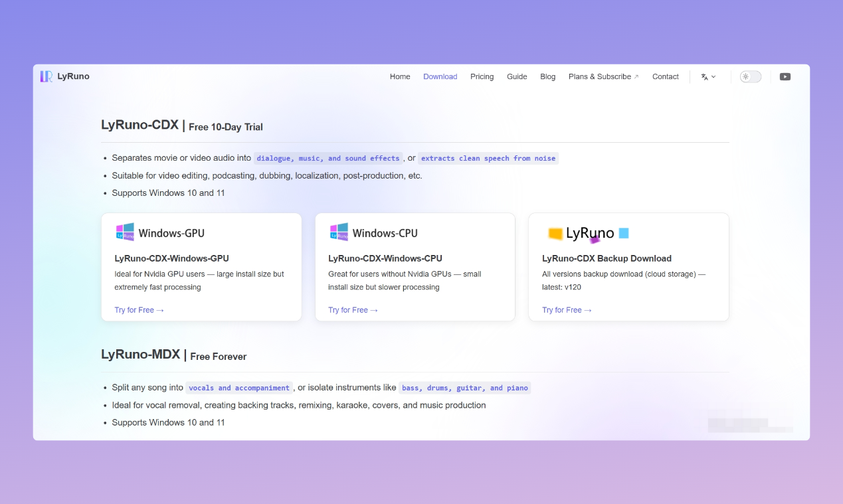Click Try for Free under Windows-GPU
This screenshot has width=843, height=504.
pos(139,310)
